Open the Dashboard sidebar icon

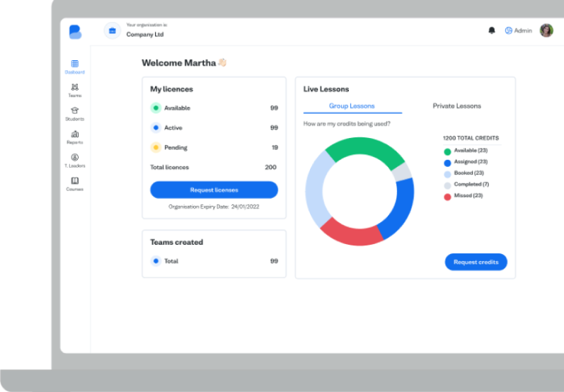[x=74, y=64]
